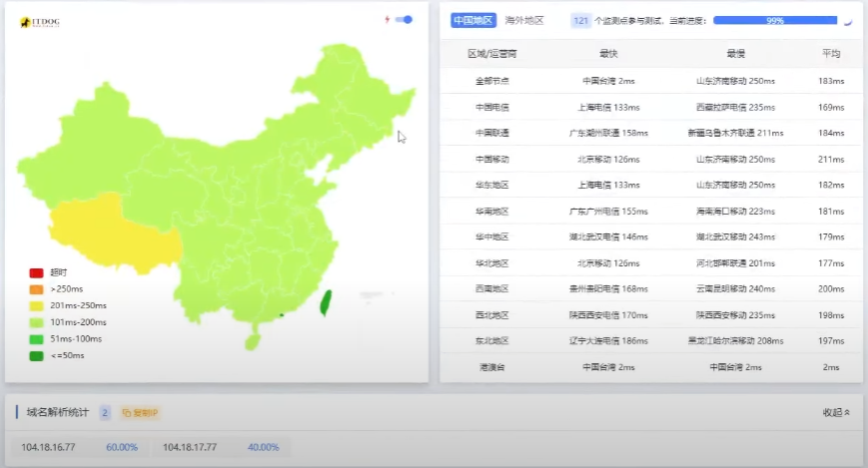
Task: Click the 最快 column header
Action: [608, 54]
